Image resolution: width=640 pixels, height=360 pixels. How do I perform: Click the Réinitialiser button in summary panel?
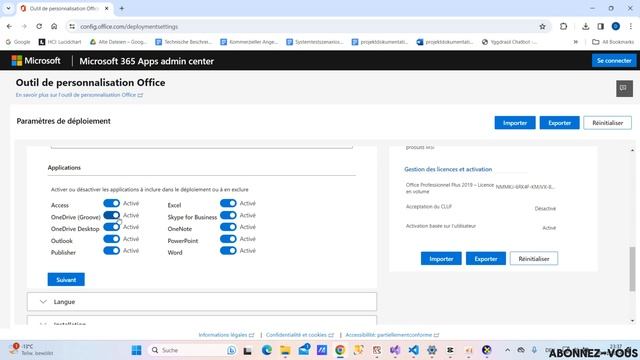click(x=533, y=259)
